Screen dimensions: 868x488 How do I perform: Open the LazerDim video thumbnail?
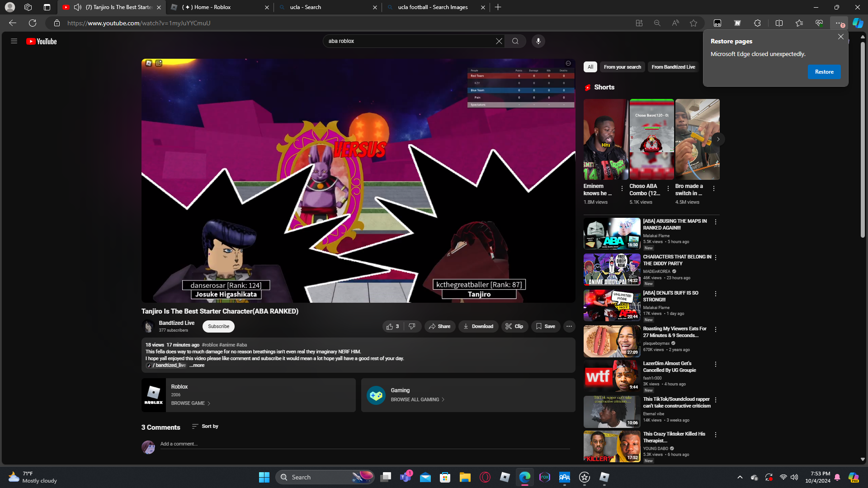[x=612, y=375]
